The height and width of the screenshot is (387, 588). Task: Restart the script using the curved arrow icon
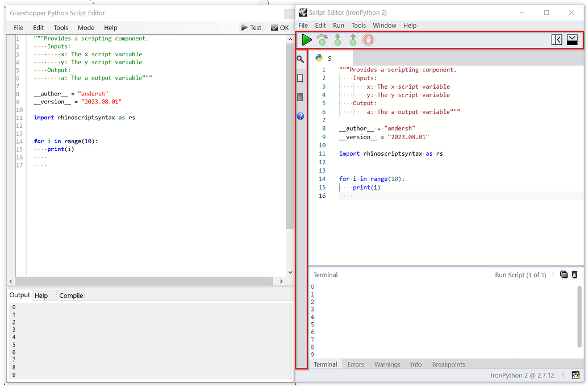coord(322,40)
